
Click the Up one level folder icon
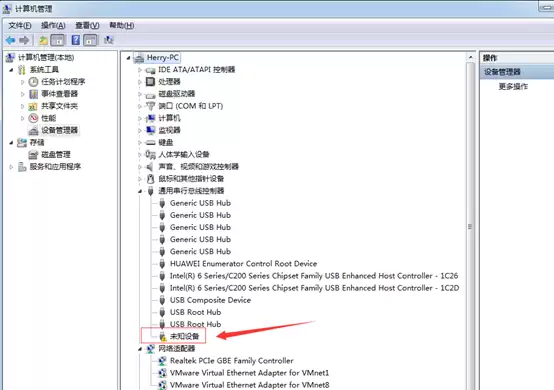[x=43, y=40]
